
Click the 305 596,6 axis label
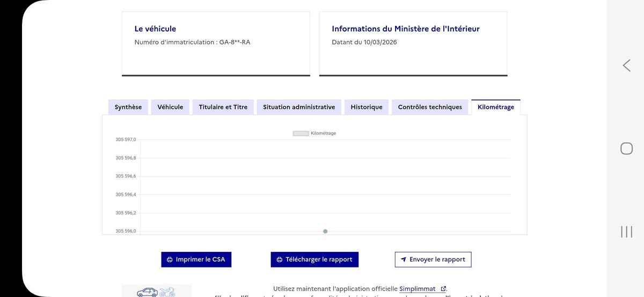pyautogui.click(x=126, y=176)
